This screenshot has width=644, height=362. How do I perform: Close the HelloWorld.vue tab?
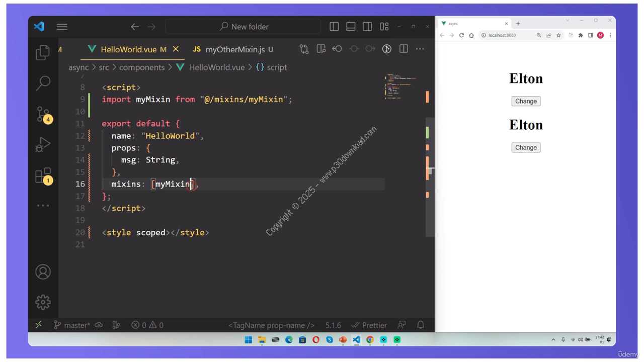pos(176,49)
